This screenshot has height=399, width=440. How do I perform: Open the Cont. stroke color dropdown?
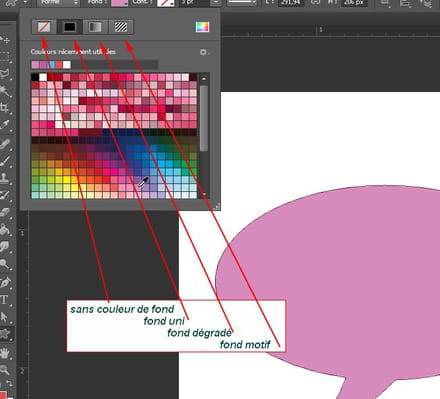coord(166,3)
